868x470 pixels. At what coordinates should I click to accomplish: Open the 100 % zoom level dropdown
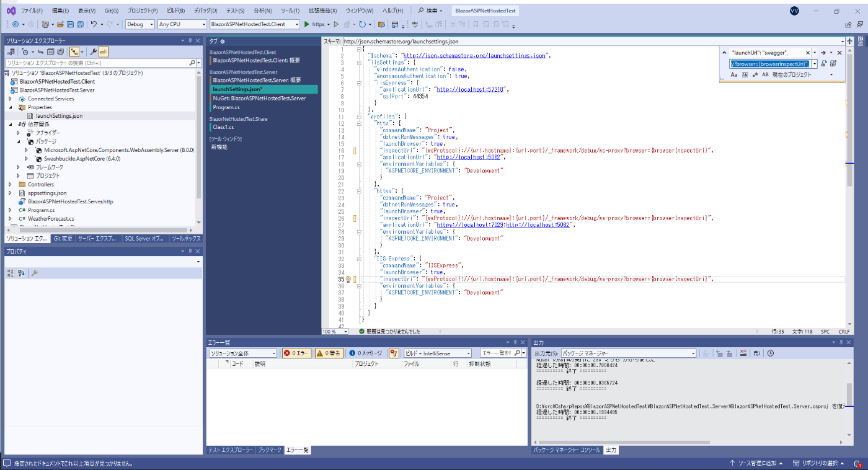335,332
